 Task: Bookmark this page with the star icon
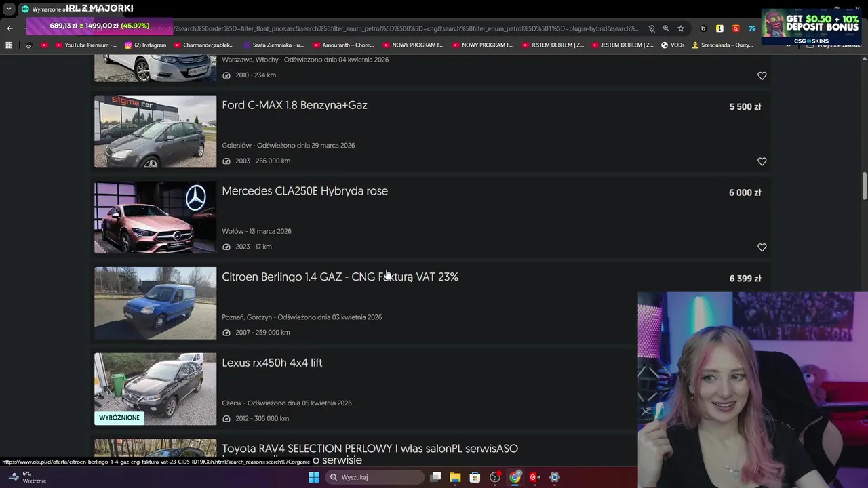pos(681,28)
